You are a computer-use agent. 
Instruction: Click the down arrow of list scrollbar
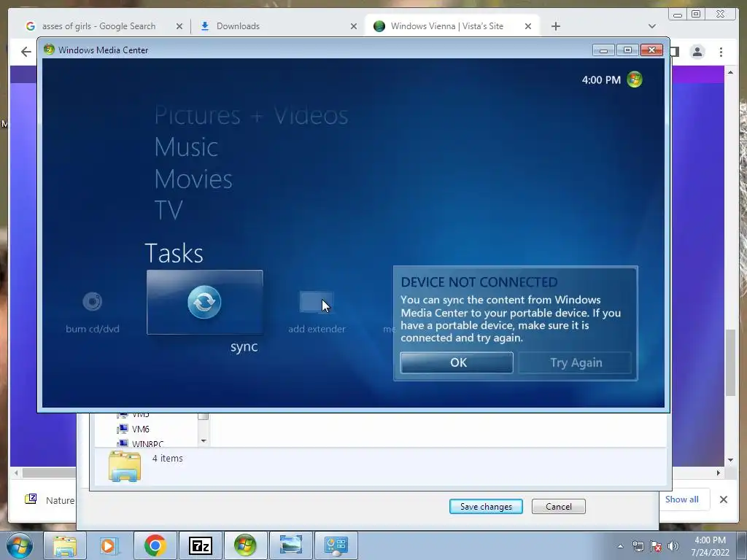204,441
